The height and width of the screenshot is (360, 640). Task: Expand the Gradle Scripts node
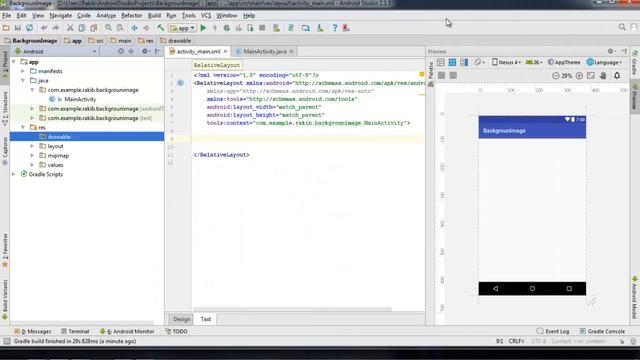coord(14,174)
